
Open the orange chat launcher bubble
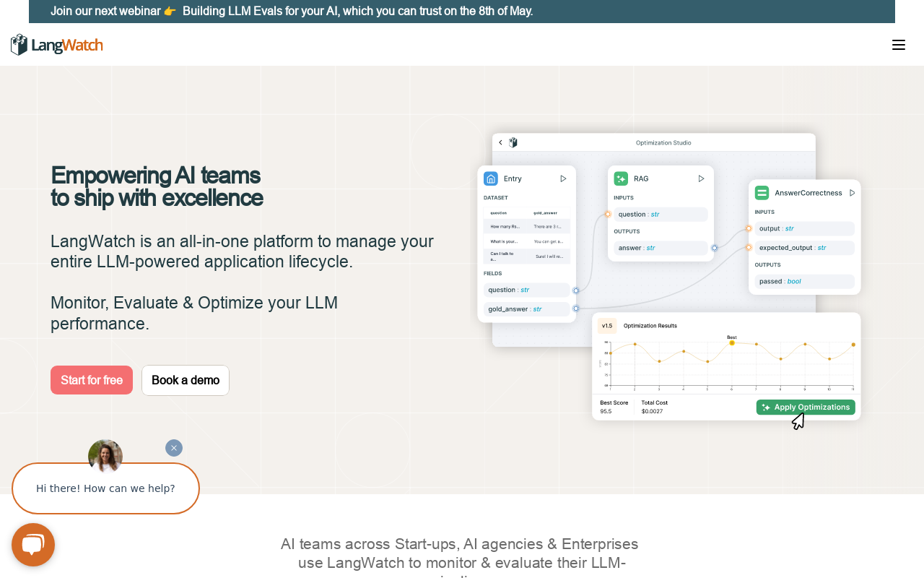point(33,545)
